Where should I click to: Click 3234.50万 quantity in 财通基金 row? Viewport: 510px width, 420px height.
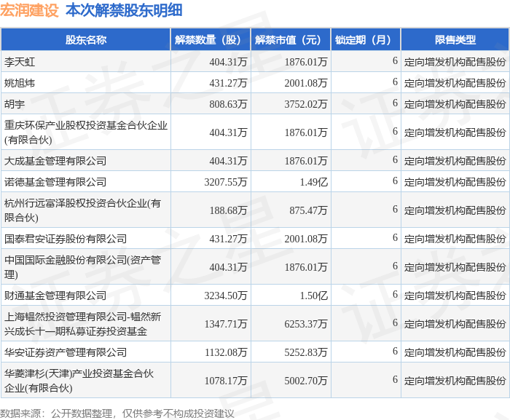(226, 296)
